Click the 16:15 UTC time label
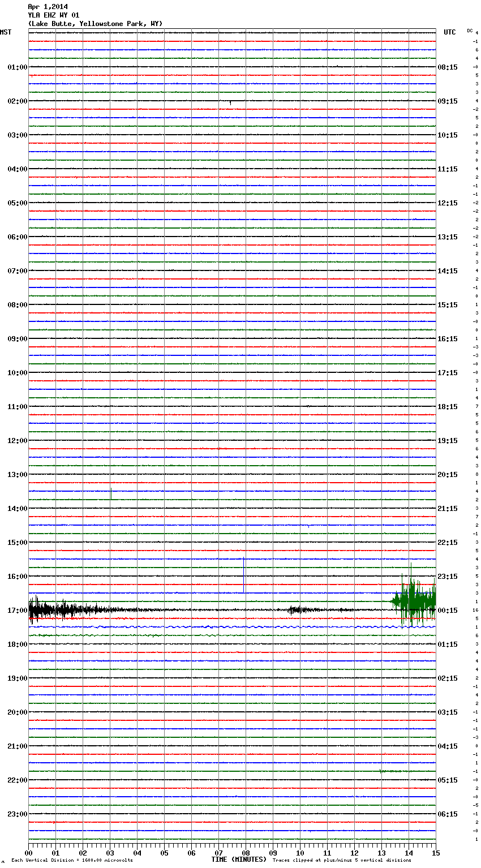 pyautogui.click(x=448, y=339)
